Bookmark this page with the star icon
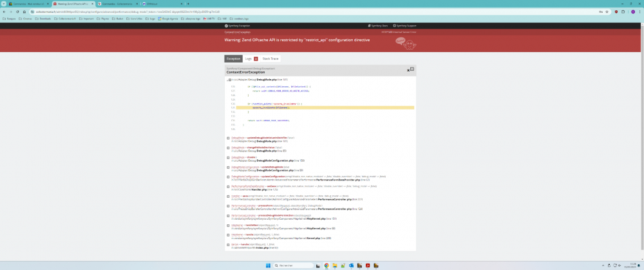The width and height of the screenshot is (644, 270). (x=607, y=12)
